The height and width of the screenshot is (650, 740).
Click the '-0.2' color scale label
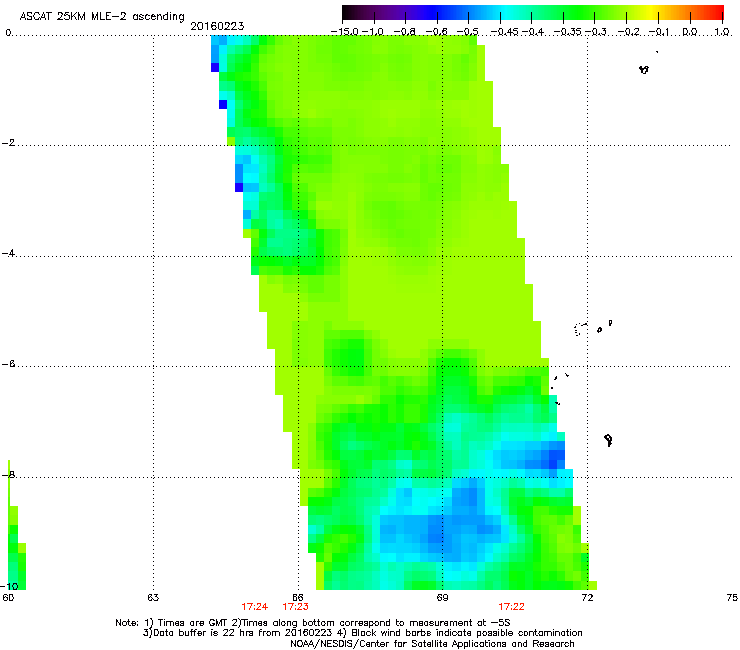(x=629, y=32)
